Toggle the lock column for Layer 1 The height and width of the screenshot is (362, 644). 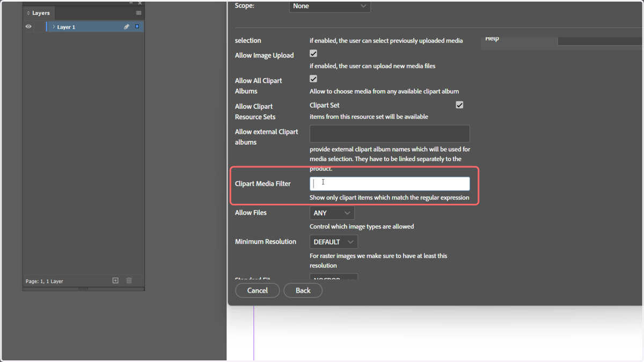40,27
